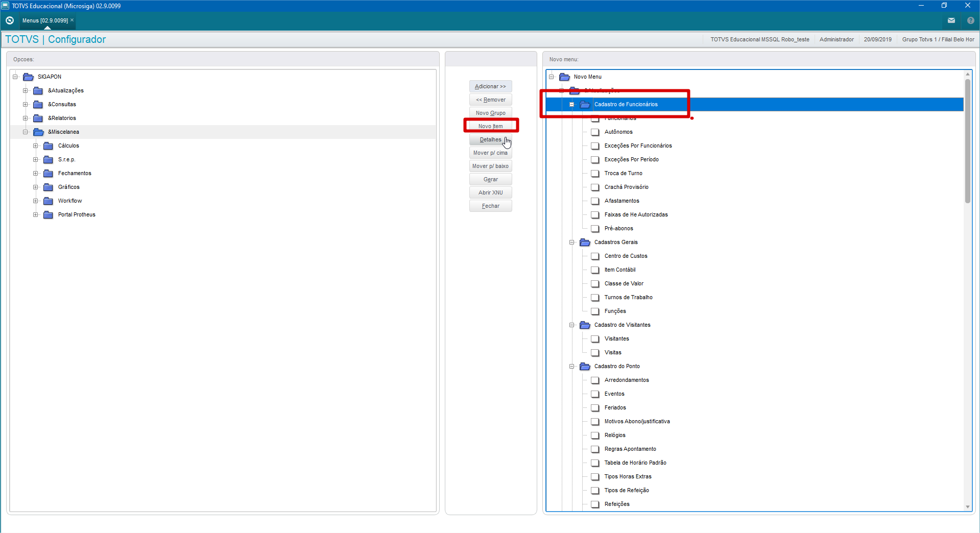Click the &Atualizações folder icon
Screen dimensions: 980x533
point(38,90)
